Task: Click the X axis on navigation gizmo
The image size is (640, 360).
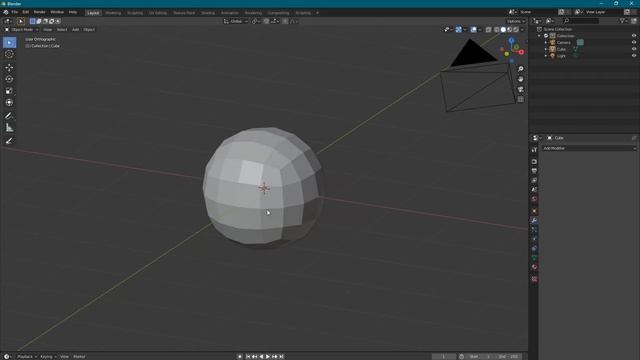Action: 521,52
